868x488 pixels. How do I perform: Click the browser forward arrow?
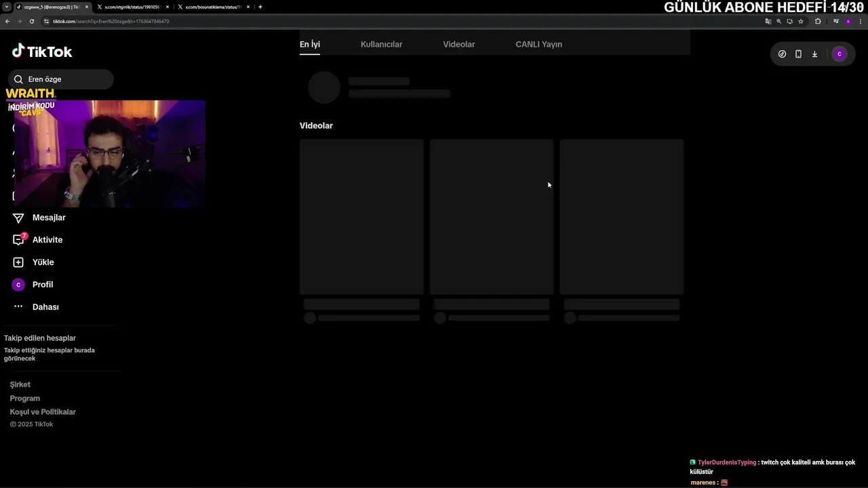tap(19, 21)
